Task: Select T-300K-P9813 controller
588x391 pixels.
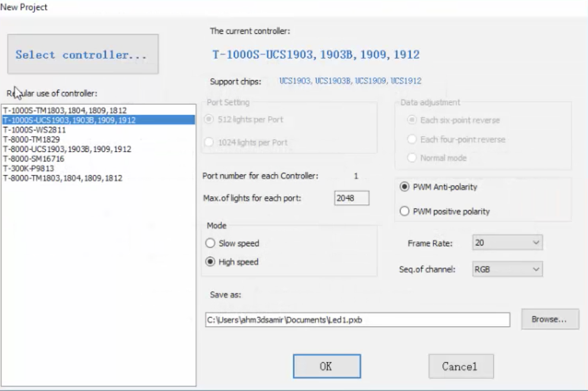Action: pos(98,168)
